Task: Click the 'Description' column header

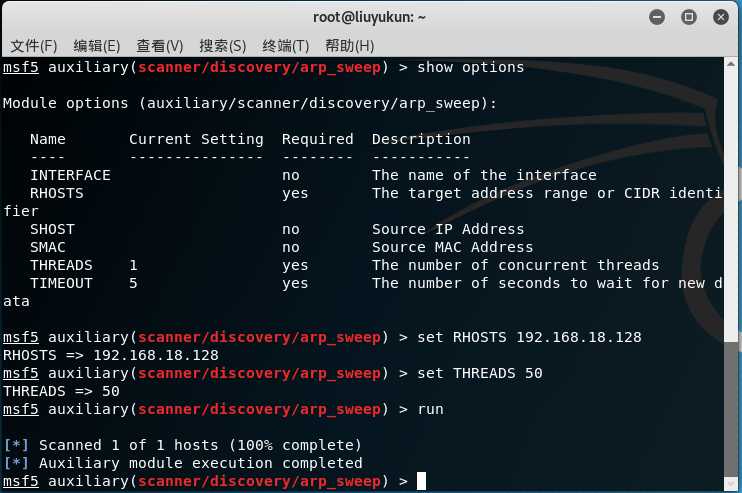Action: point(421,139)
